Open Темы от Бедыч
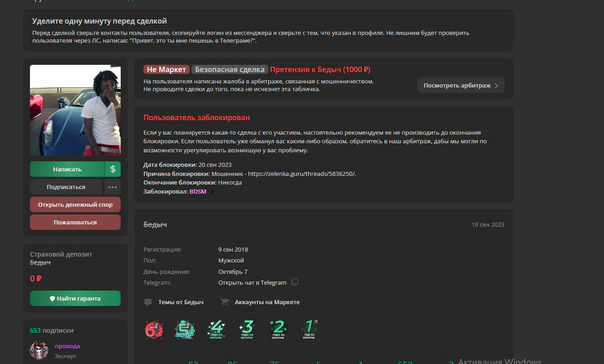 click(181, 302)
